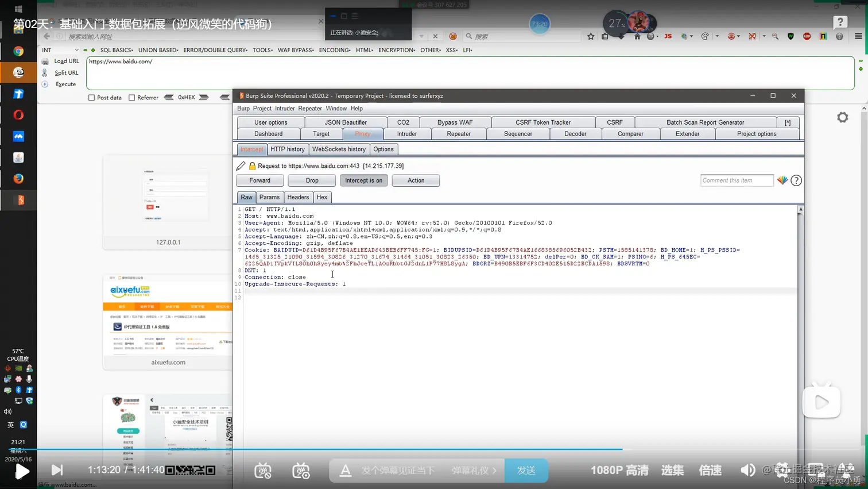Viewport: 868px width, 489px height.
Task: Open the INT dropdown in HackBar
Action: [x=60, y=50]
